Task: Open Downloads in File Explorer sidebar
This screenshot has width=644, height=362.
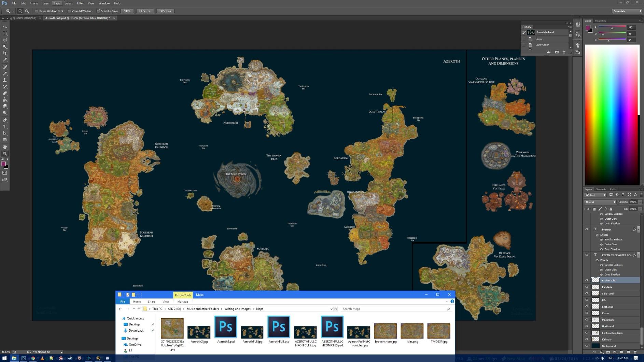Action: (x=136, y=331)
